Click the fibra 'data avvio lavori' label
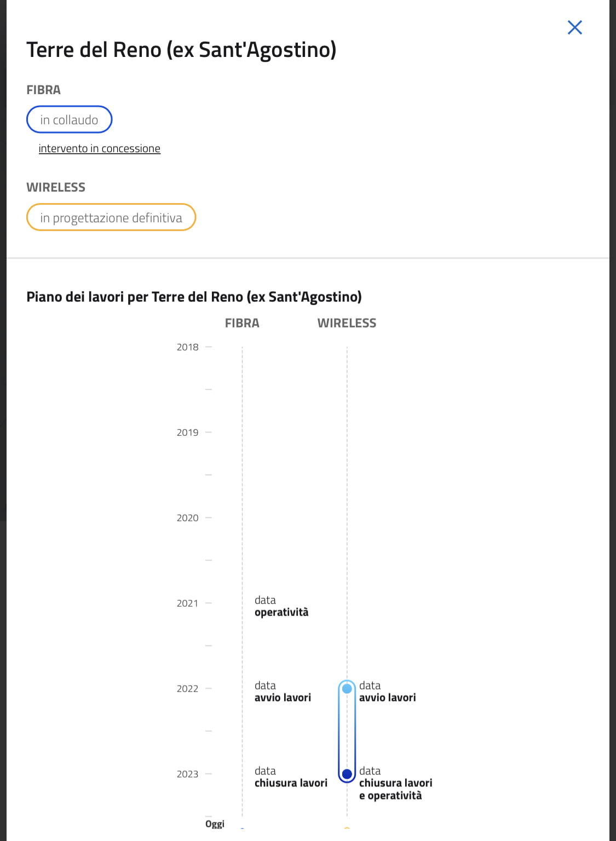616x841 pixels. (x=283, y=692)
